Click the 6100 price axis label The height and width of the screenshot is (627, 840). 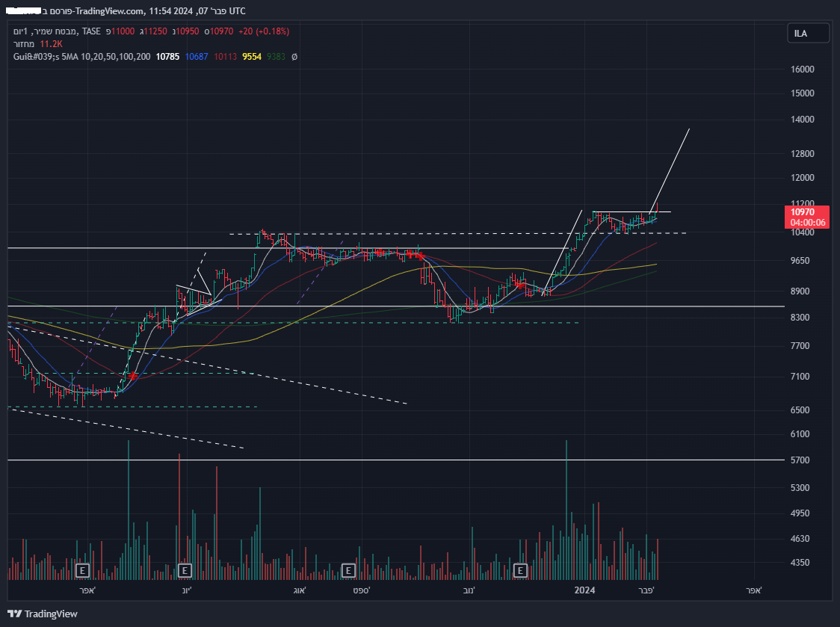point(800,434)
